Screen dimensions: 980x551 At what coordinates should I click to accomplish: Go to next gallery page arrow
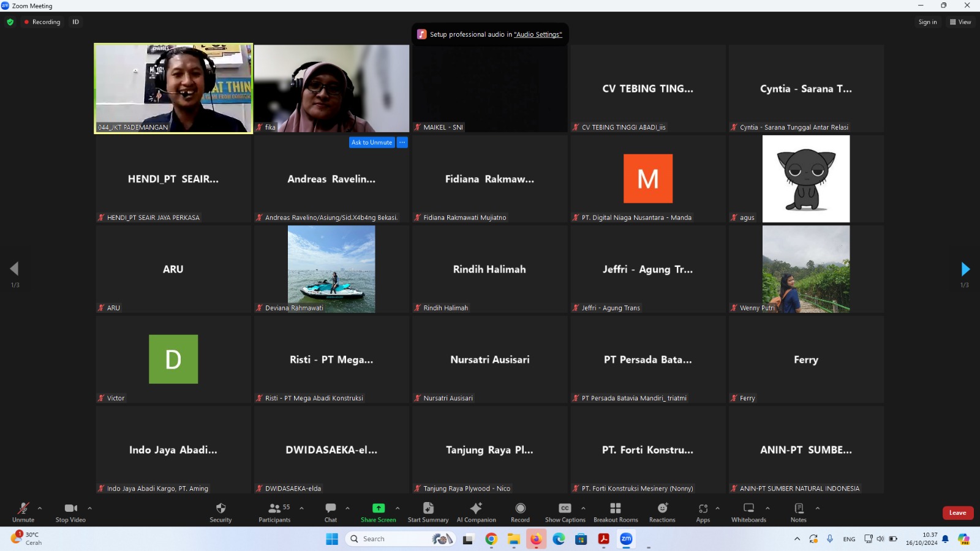pos(965,269)
